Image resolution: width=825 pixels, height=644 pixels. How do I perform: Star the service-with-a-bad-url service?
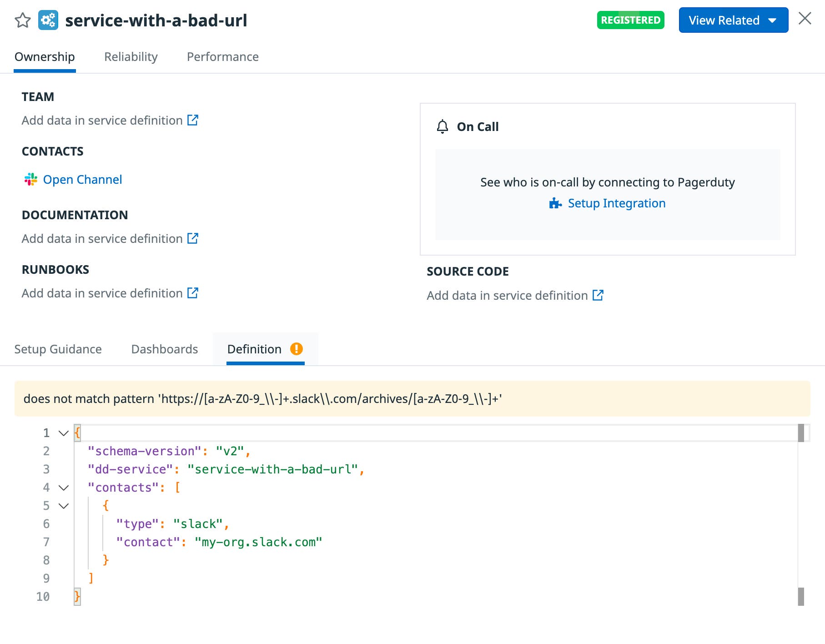[x=22, y=20]
